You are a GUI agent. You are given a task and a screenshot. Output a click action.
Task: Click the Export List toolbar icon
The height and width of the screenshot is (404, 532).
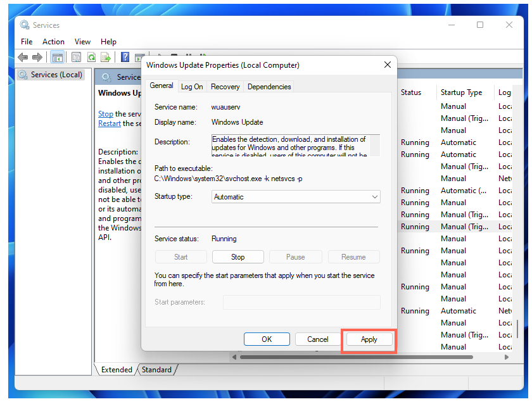(x=106, y=58)
